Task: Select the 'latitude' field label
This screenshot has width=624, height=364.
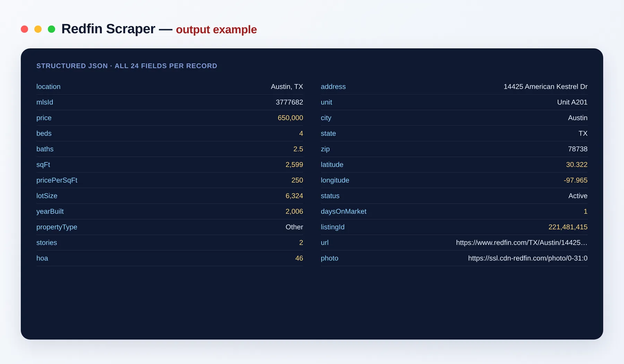Action: point(332,165)
